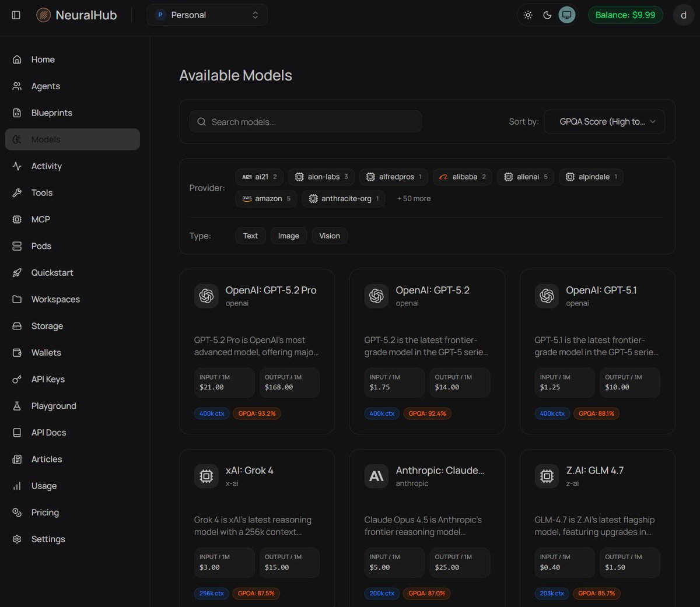Click the API Keys key icon
Screen dimensions: 700x607
click(x=17, y=380)
